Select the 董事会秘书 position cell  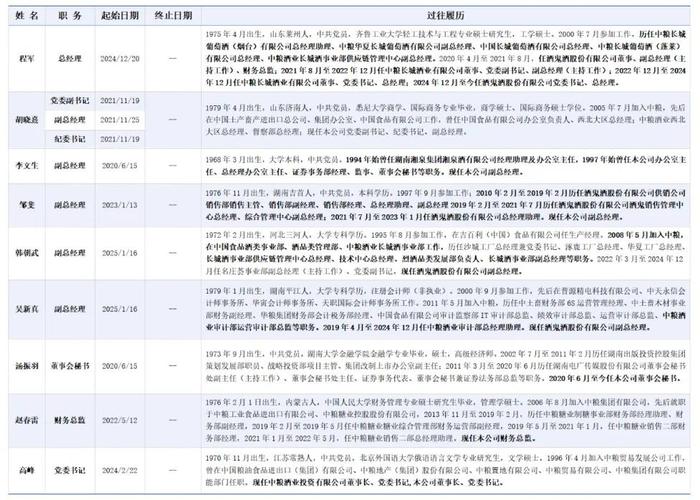pos(70,366)
